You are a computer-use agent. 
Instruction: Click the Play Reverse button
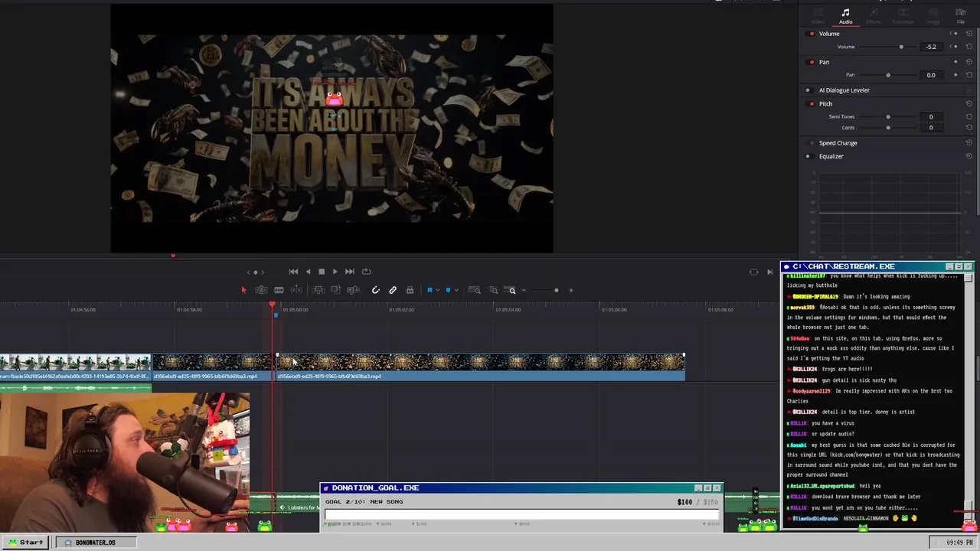tap(308, 272)
